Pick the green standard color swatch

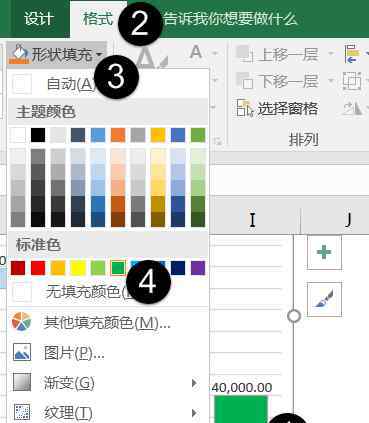coord(118,268)
